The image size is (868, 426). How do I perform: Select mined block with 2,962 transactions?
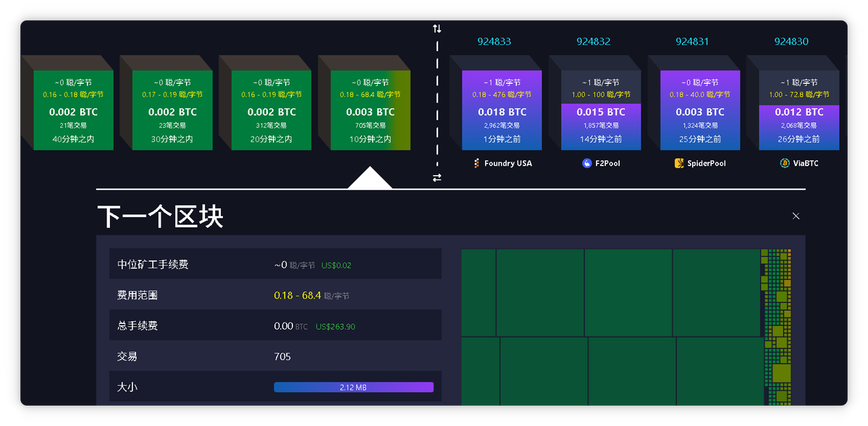tap(502, 110)
